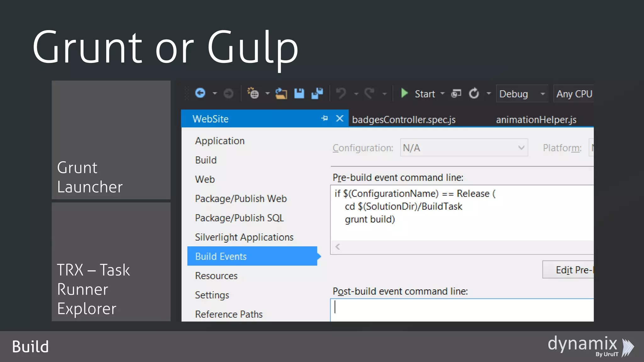Screen dimensions: 644x362
Task: Open the Build properties page
Action: 206,160
